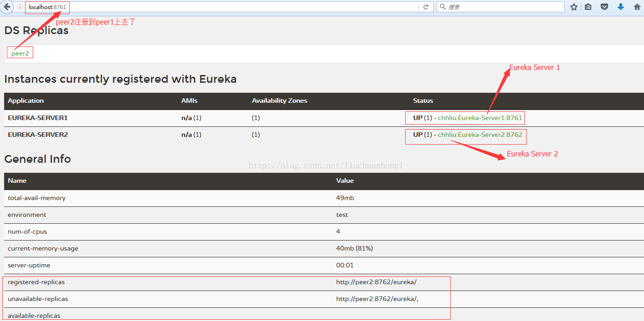Show the bookmarks list icon
Image resolution: width=644 pixels, height=321 pixels.
[x=588, y=7]
